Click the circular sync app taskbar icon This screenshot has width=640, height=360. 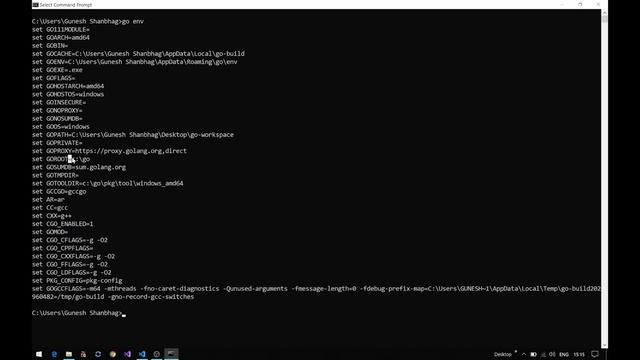tap(98, 354)
